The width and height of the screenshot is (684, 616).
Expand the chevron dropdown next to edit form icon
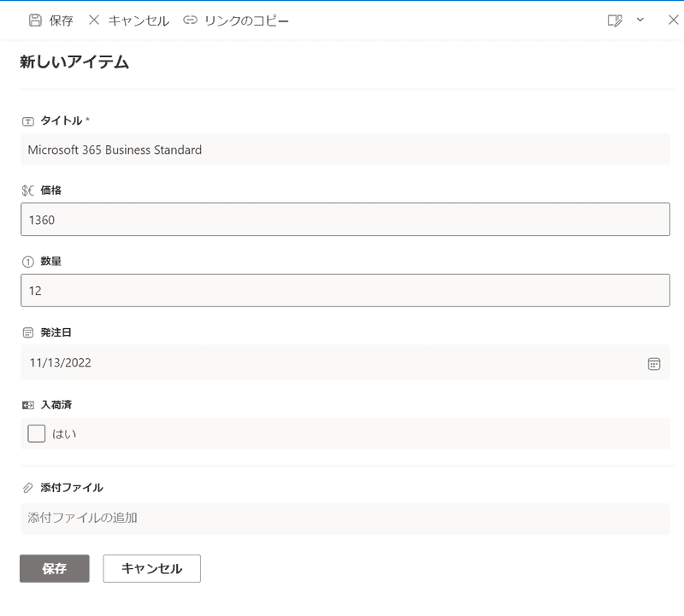coord(640,21)
